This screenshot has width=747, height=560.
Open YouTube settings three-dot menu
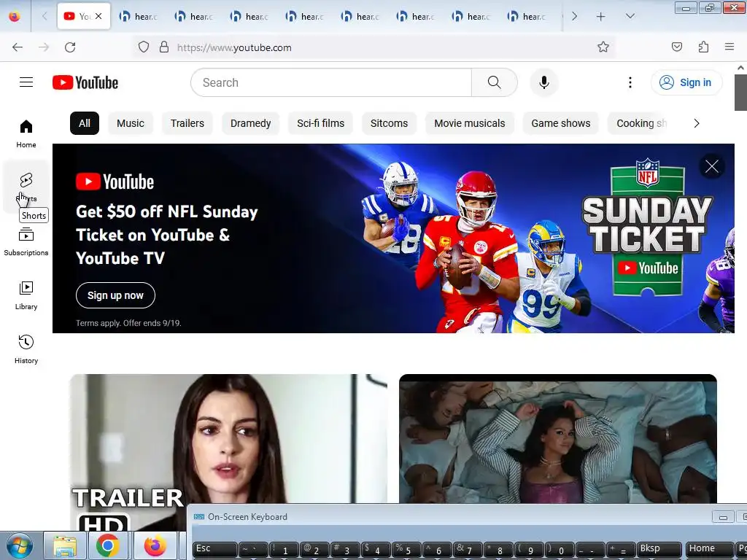point(630,82)
